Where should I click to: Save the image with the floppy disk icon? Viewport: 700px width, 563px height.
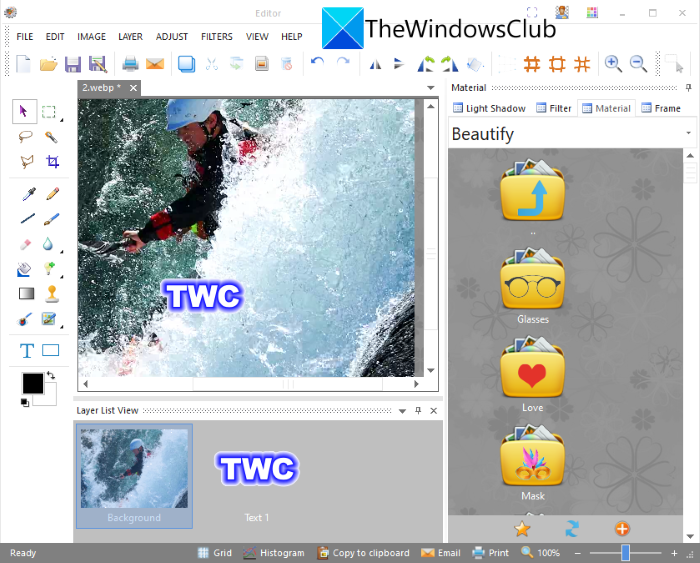(x=73, y=64)
